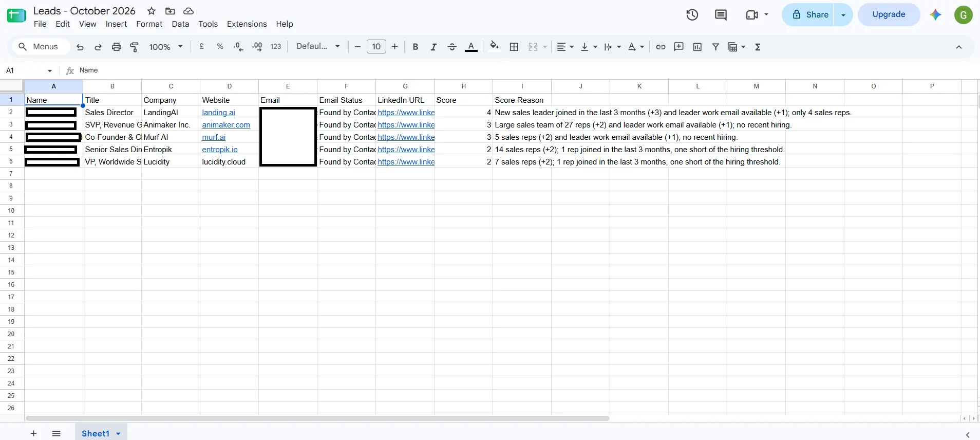Open the functions sigma menu
This screenshot has width=980, height=440.
[758, 47]
